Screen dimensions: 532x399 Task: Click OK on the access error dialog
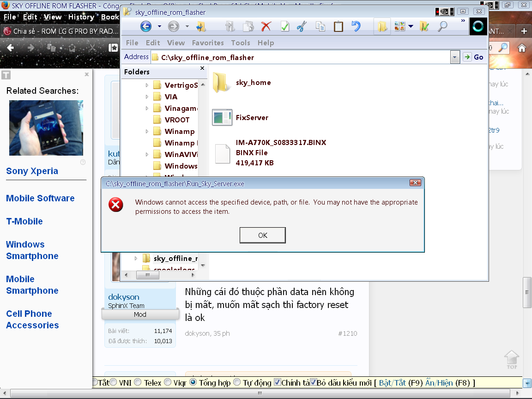[x=262, y=235]
